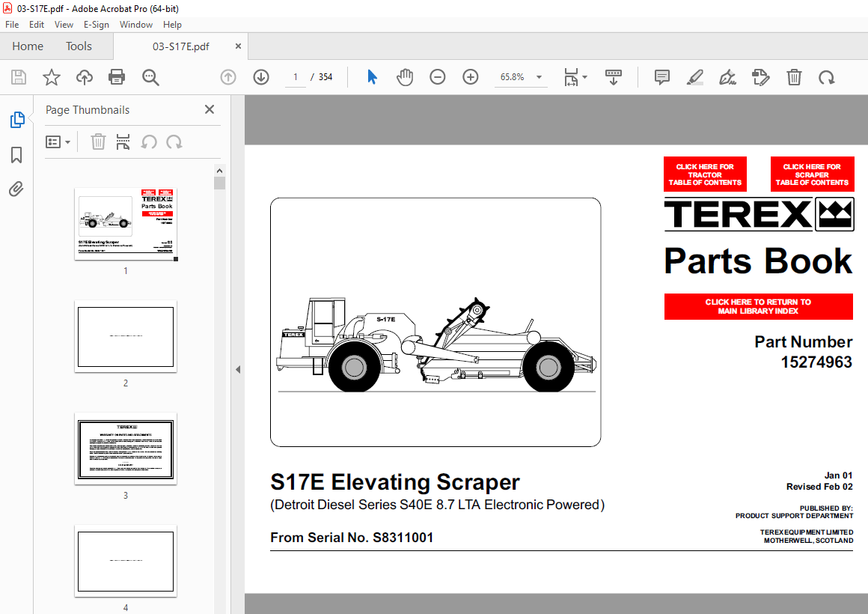
Task: Open the File menu
Action: click(12, 25)
